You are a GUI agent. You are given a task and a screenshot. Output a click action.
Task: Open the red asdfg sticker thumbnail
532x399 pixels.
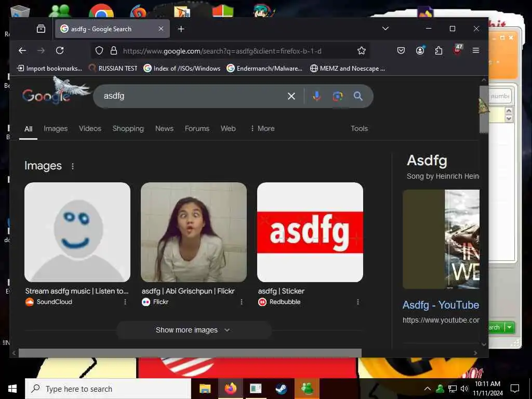point(310,232)
